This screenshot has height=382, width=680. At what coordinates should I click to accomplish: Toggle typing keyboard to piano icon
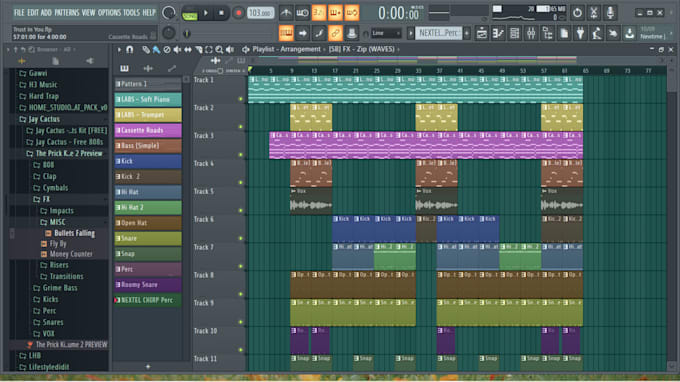point(286,33)
